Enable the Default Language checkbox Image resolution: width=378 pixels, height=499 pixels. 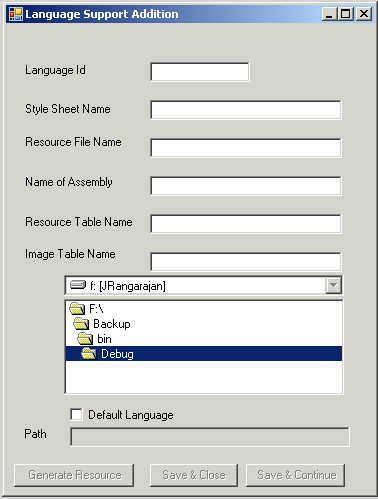tap(76, 415)
